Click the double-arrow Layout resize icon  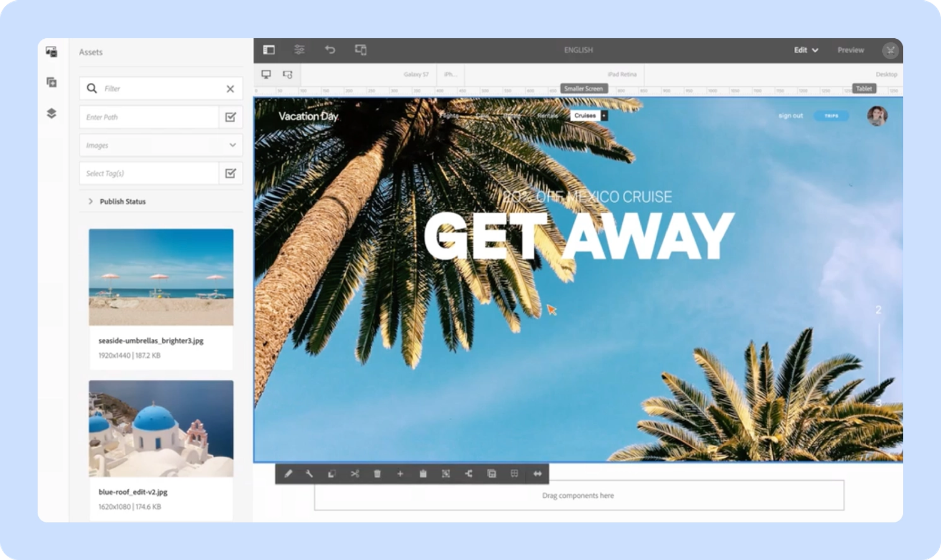pyautogui.click(x=538, y=474)
